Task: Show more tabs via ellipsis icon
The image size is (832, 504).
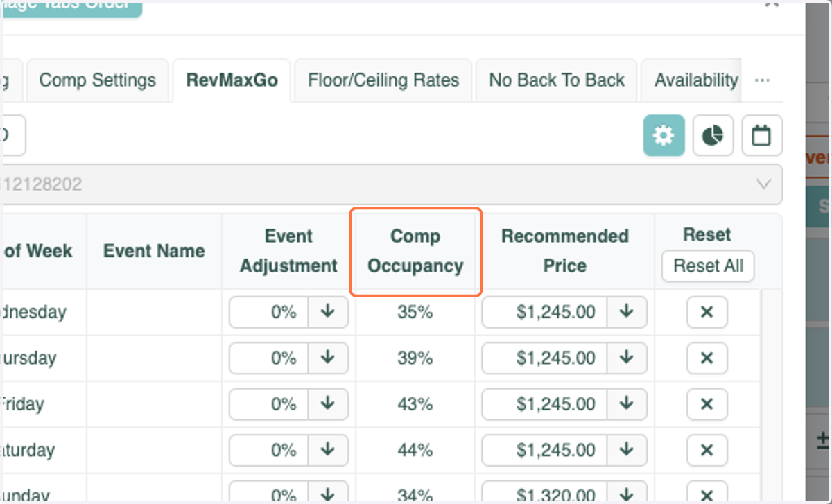Action: (x=762, y=80)
